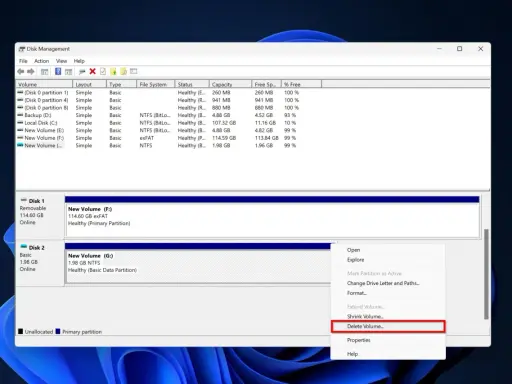Image resolution: width=512 pixels, height=384 pixels.
Task: Select the (Disk 0 partition 8) row
Action: 158,108
